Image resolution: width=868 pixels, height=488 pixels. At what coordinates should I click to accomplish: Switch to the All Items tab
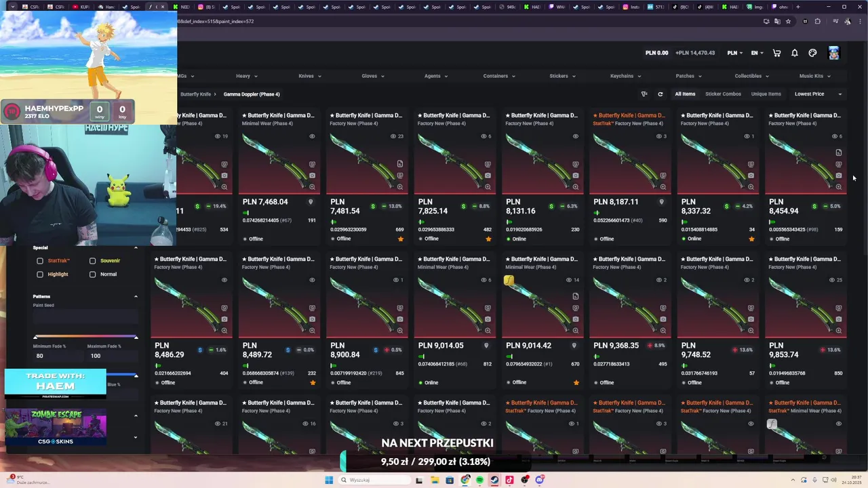click(685, 94)
